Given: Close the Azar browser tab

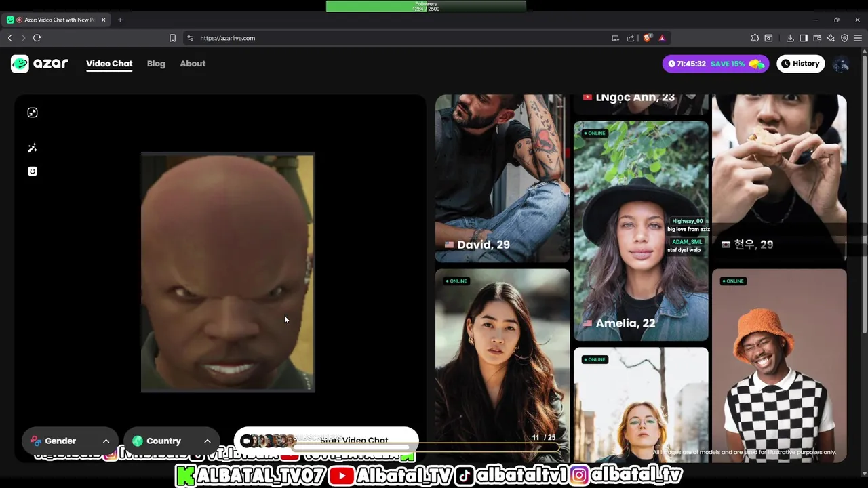Looking at the screenshot, I should (104, 20).
